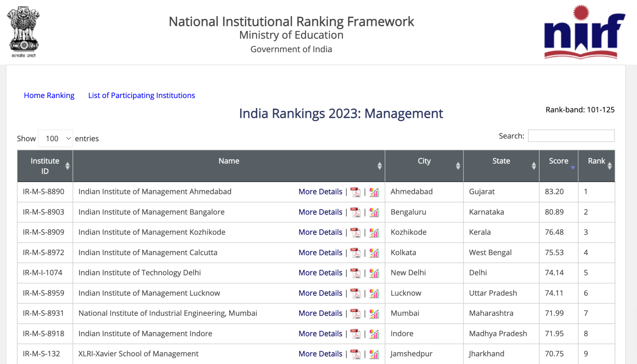The width and height of the screenshot is (637, 364).
Task: Sort table by Institute ID column
Action: pyautogui.click(x=45, y=166)
